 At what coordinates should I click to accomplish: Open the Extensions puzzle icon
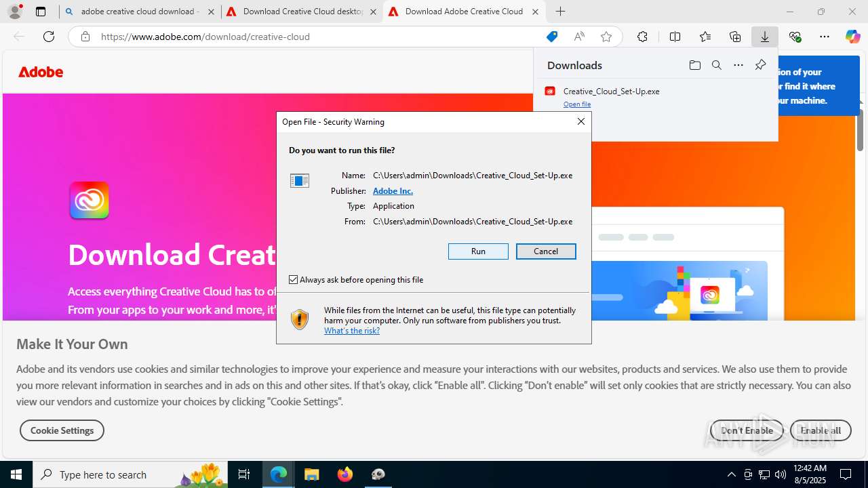(642, 37)
